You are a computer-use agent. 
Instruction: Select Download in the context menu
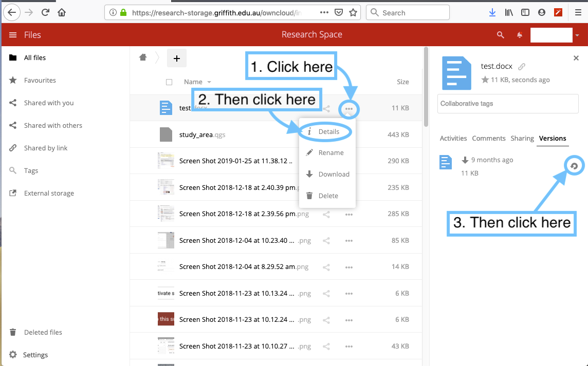point(333,174)
